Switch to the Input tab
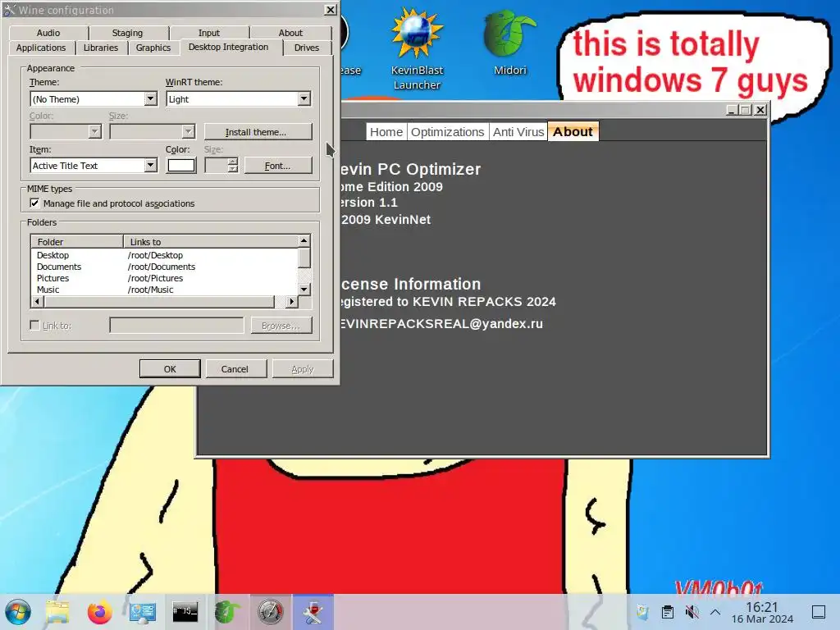 point(209,33)
